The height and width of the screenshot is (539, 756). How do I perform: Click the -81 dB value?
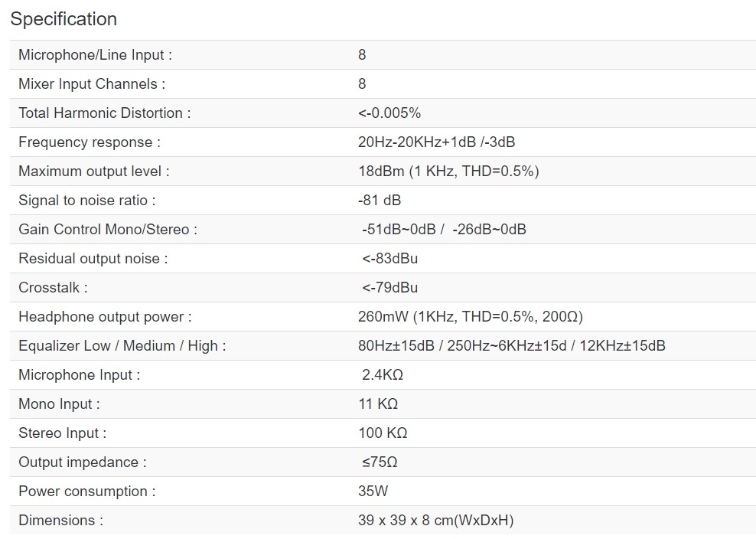(380, 201)
